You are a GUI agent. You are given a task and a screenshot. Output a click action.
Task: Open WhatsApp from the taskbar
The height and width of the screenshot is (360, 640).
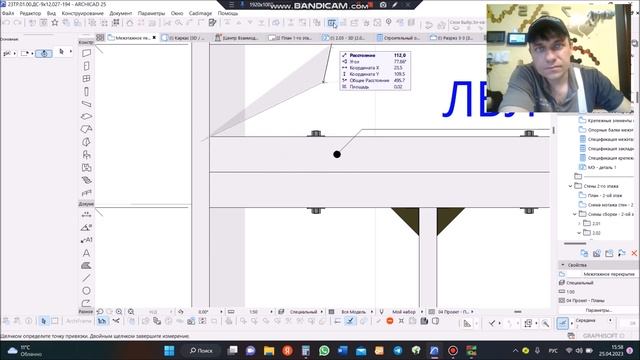click(324, 351)
